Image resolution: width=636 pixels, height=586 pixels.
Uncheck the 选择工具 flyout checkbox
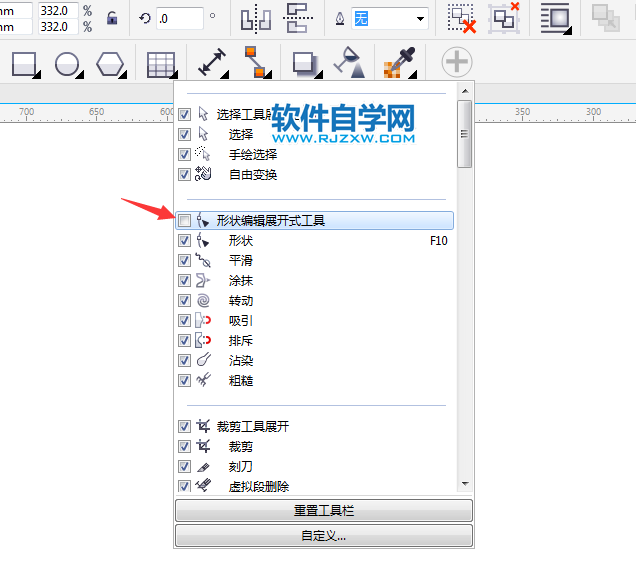coord(184,114)
